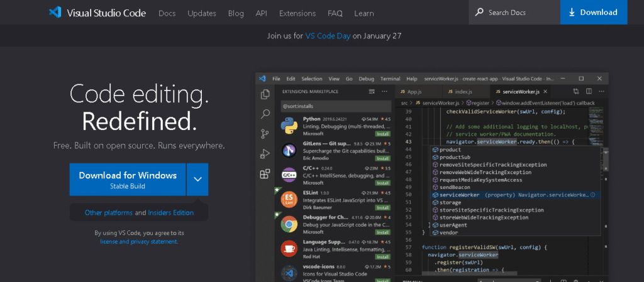644x282 pixels.
Task: Click the Python extension icon
Action: 289,126
